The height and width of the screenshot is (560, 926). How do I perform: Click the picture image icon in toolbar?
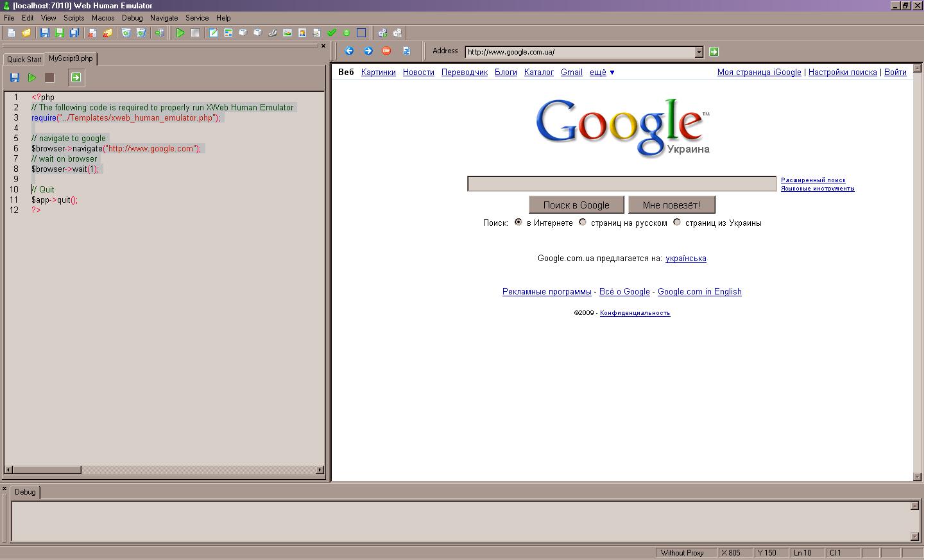pyautogui.click(x=287, y=33)
